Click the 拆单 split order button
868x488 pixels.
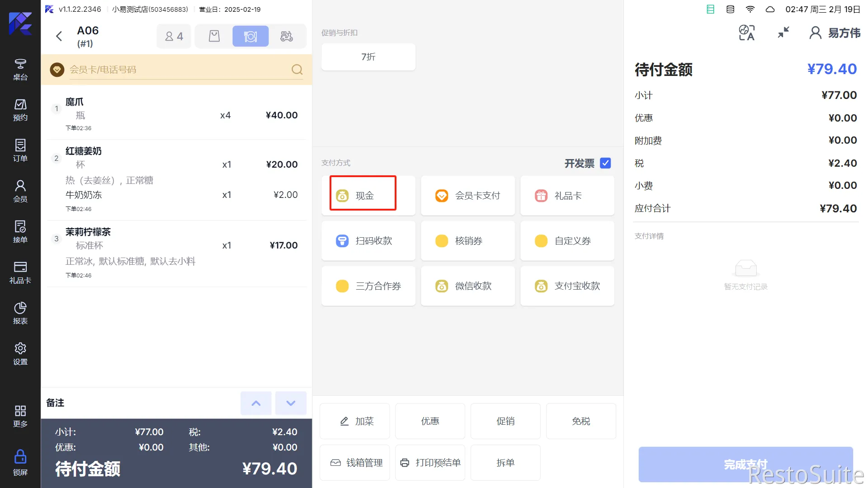coord(505,463)
